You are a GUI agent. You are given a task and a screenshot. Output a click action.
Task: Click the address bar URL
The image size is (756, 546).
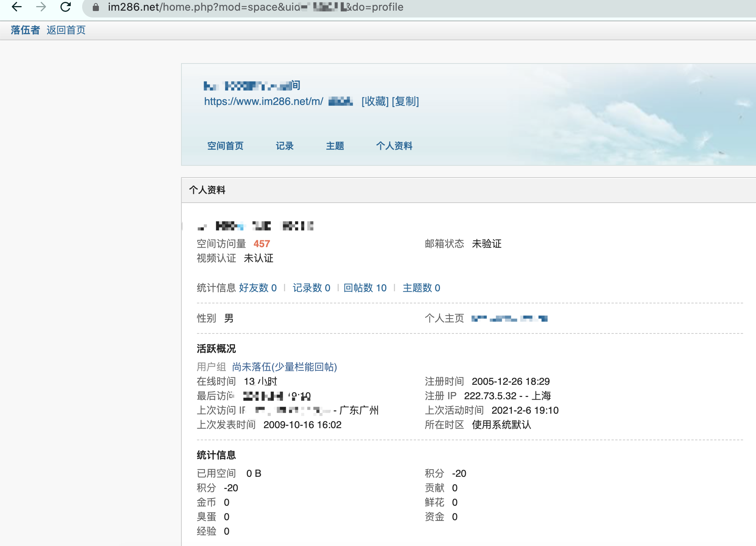pyautogui.click(x=255, y=7)
